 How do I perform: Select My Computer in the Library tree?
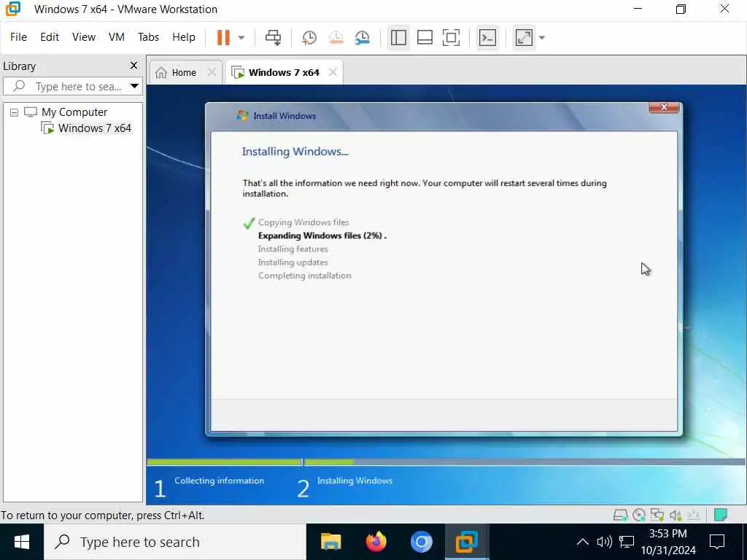click(x=74, y=112)
